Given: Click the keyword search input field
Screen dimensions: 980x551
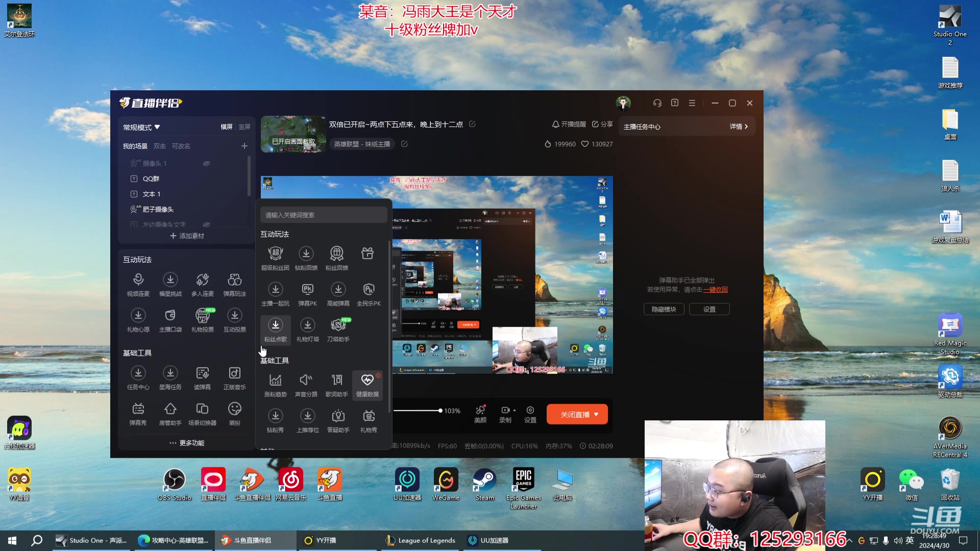Looking at the screenshot, I should [x=324, y=214].
